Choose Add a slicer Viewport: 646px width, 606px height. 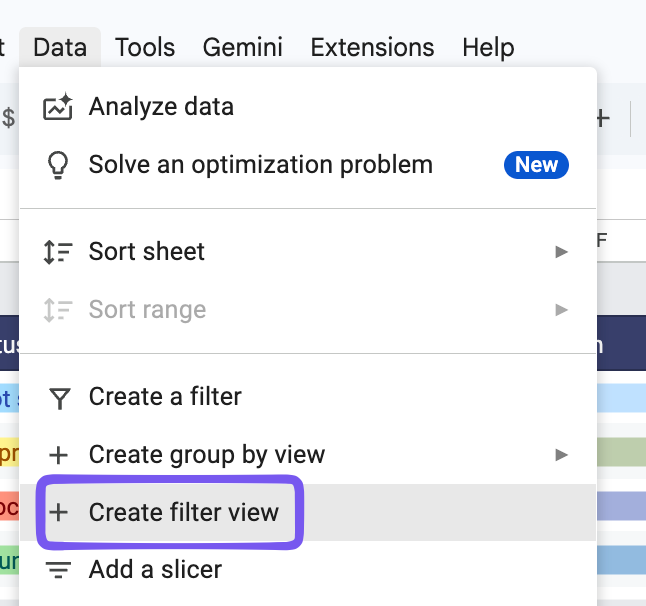pyautogui.click(x=308, y=570)
